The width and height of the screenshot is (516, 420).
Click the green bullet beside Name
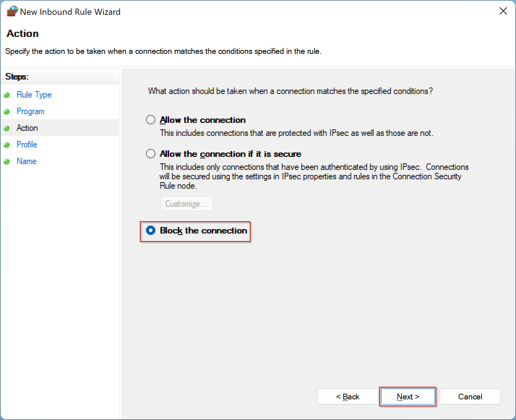pyautogui.click(x=7, y=161)
